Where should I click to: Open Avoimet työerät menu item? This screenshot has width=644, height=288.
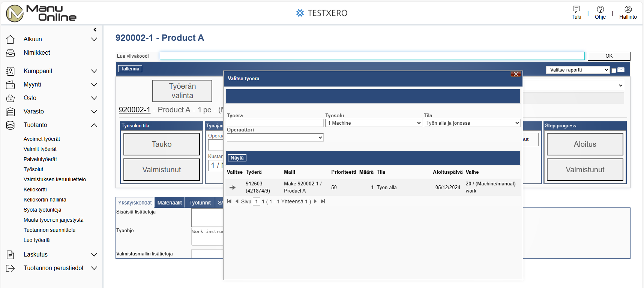coord(42,139)
